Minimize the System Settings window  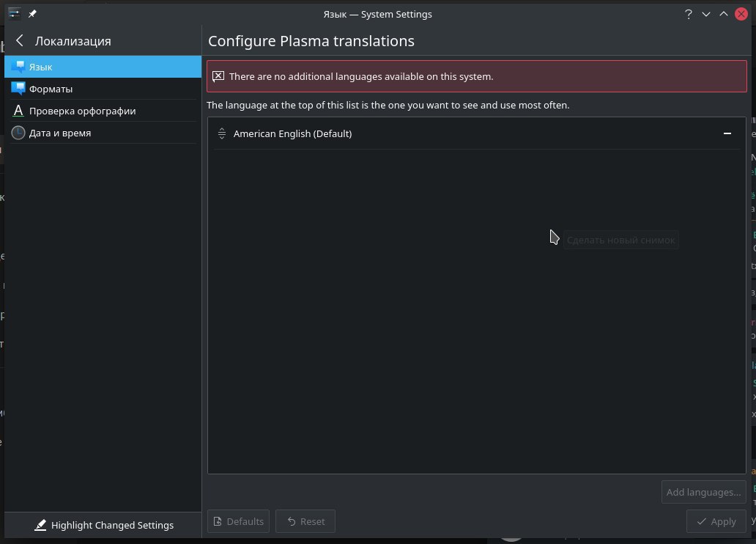(x=706, y=14)
